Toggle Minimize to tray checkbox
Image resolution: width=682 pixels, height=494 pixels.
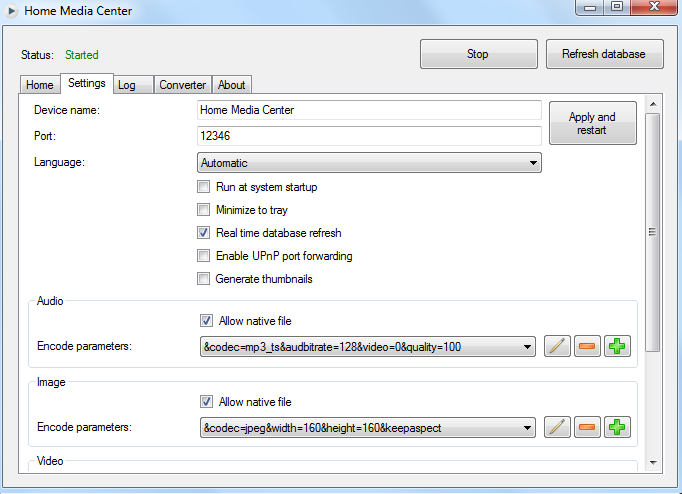pyautogui.click(x=204, y=210)
